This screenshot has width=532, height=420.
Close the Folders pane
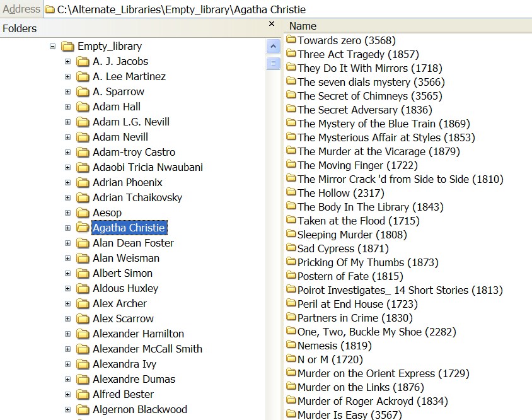tap(272, 24)
